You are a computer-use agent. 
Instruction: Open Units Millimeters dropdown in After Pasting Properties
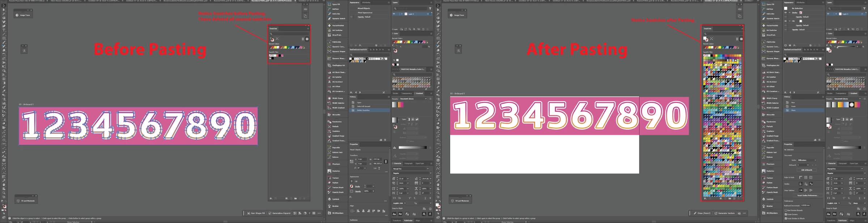pyautogui.click(x=807, y=160)
